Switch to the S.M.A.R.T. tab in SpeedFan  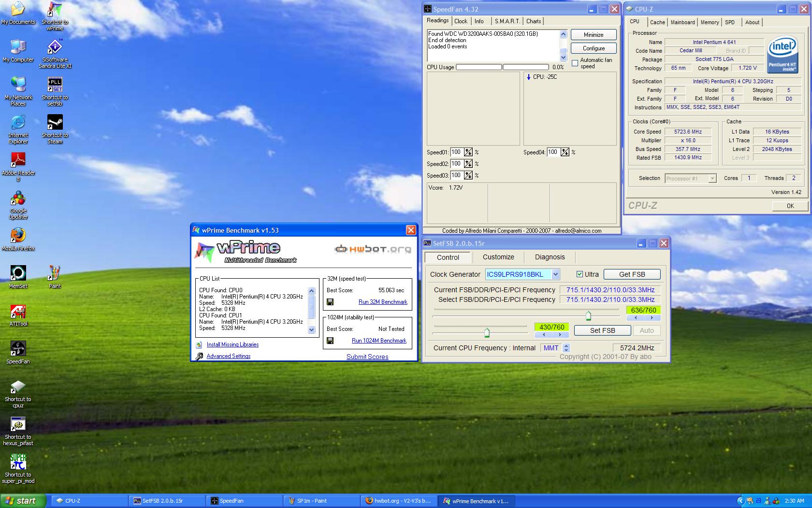[507, 21]
